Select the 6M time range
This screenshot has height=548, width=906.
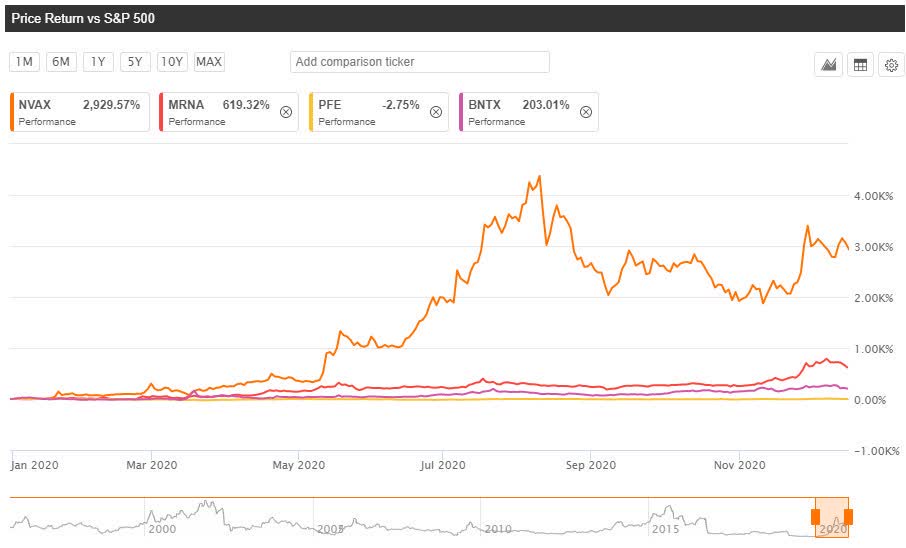61,62
